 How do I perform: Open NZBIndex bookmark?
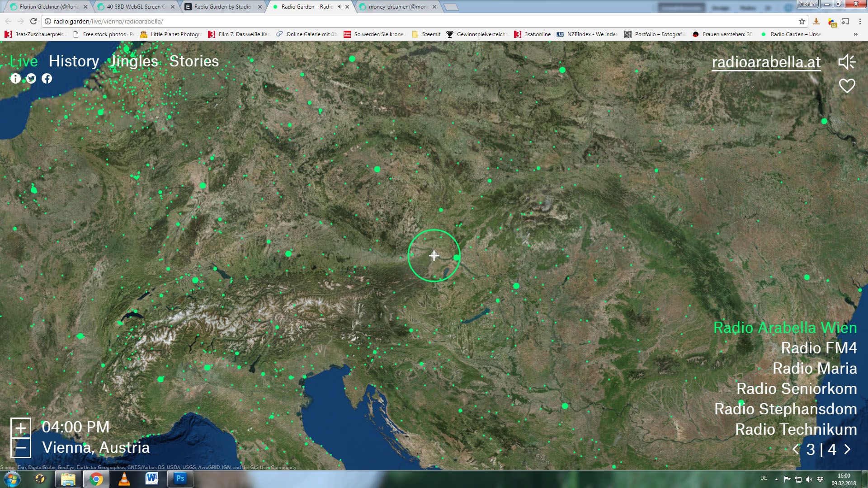tap(587, 34)
